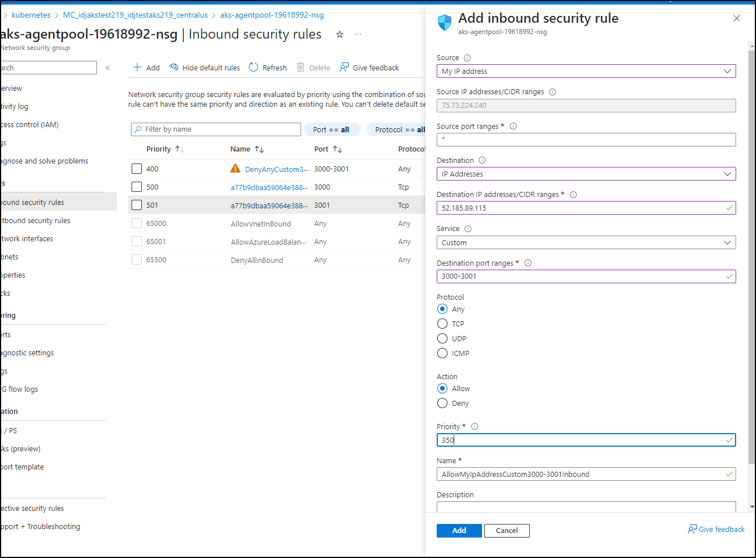Check the priority 400 rule checkbox

point(137,169)
